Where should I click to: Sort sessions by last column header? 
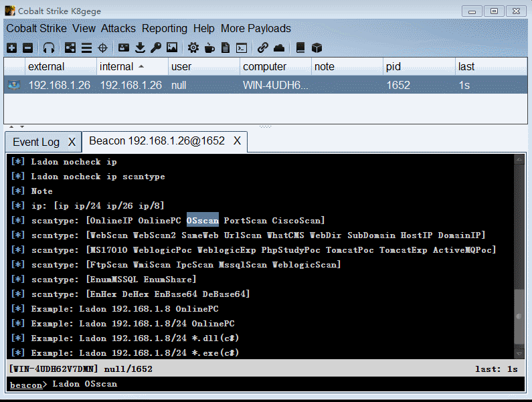point(491,66)
